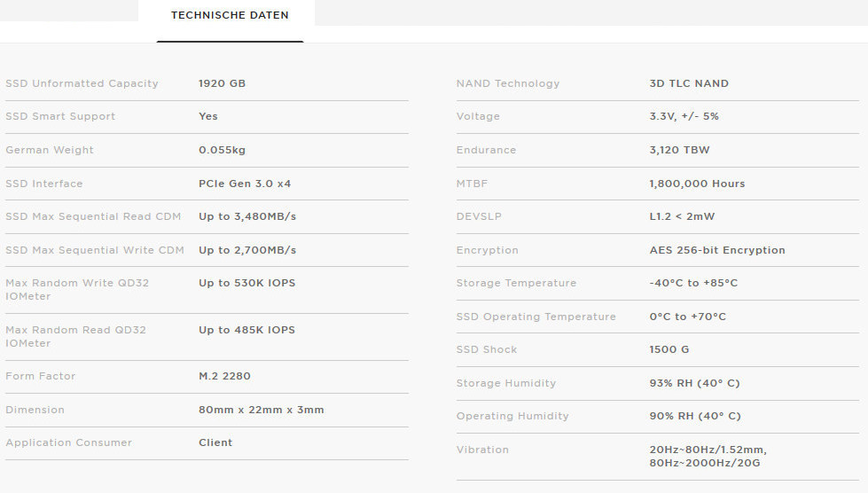The height and width of the screenshot is (493, 868).
Task: Open the Technische Daten tab
Action: pyautogui.click(x=230, y=16)
